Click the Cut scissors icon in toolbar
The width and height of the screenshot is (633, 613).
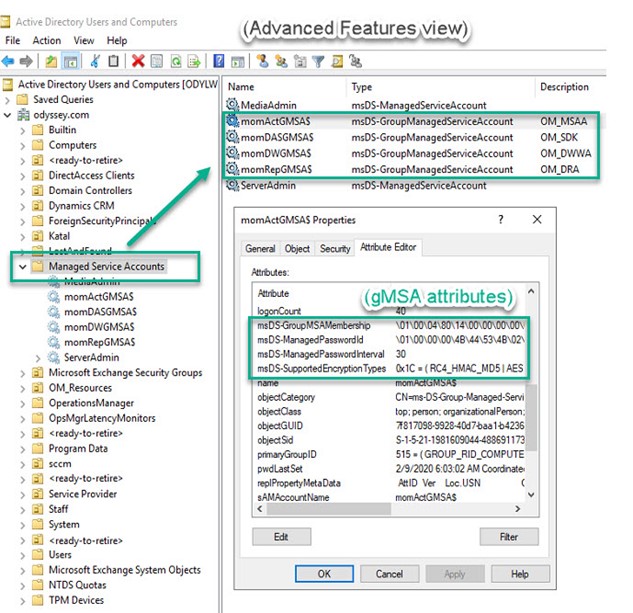pos(93,61)
